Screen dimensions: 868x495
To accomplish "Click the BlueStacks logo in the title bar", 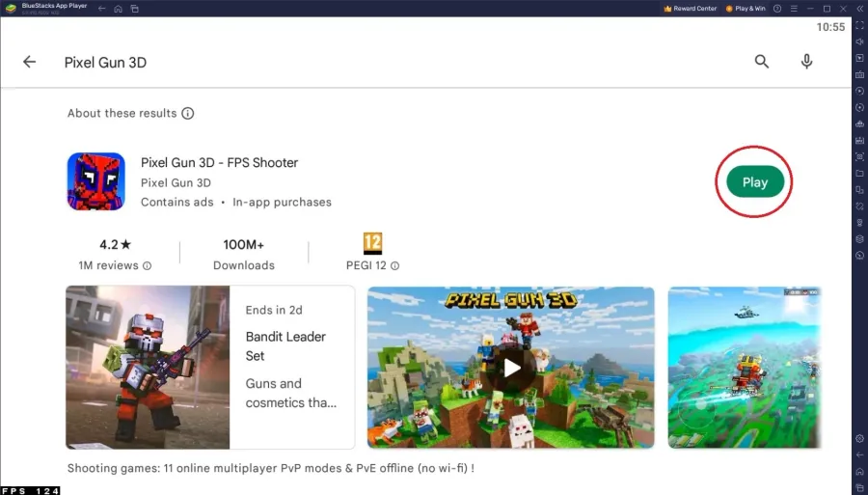I will pos(11,9).
